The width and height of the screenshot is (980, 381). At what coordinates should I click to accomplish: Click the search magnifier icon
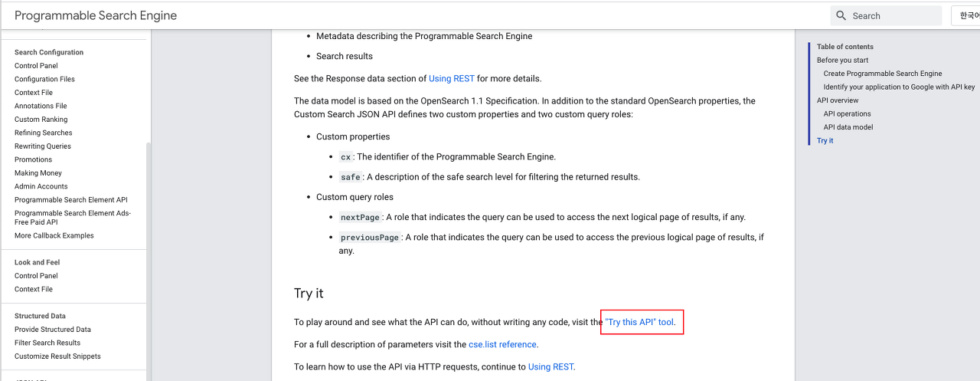click(841, 16)
